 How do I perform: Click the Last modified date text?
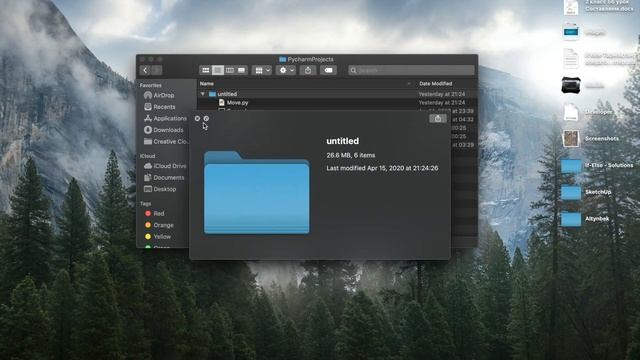click(382, 168)
